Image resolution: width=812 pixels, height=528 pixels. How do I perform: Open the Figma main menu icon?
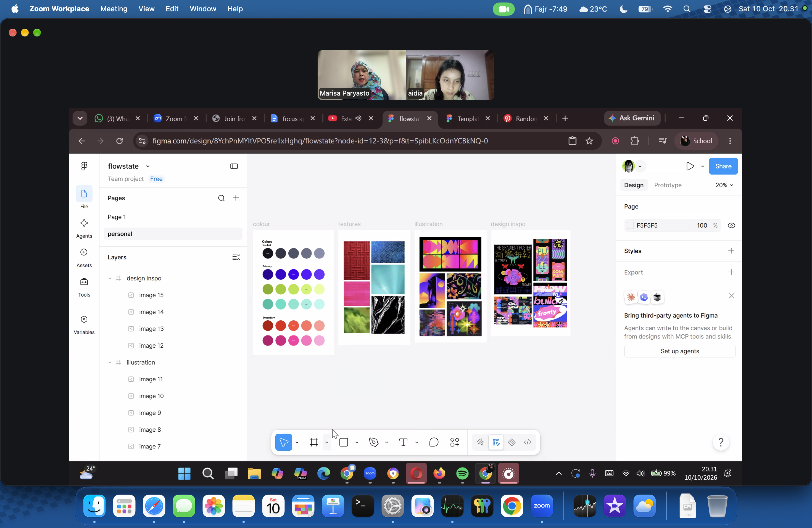tap(84, 166)
